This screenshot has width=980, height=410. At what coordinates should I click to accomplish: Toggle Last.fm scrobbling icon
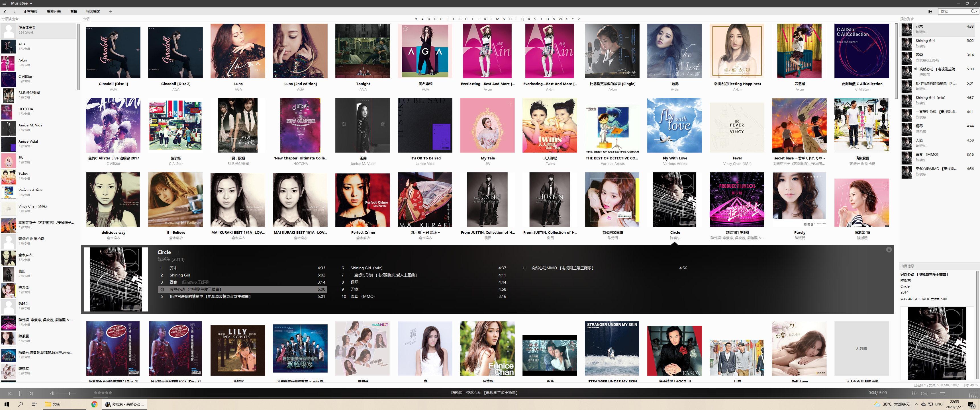tap(924, 393)
